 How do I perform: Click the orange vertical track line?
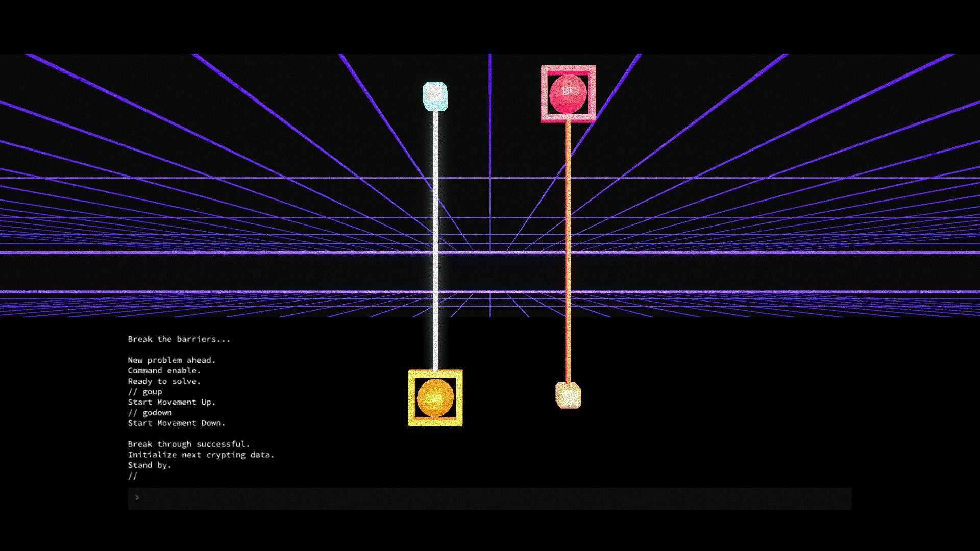tap(568, 252)
